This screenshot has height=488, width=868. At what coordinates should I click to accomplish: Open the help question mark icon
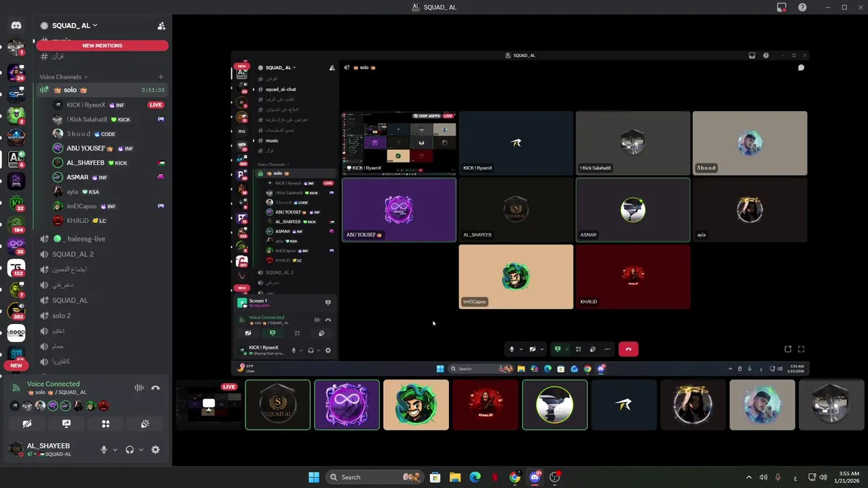802,7
